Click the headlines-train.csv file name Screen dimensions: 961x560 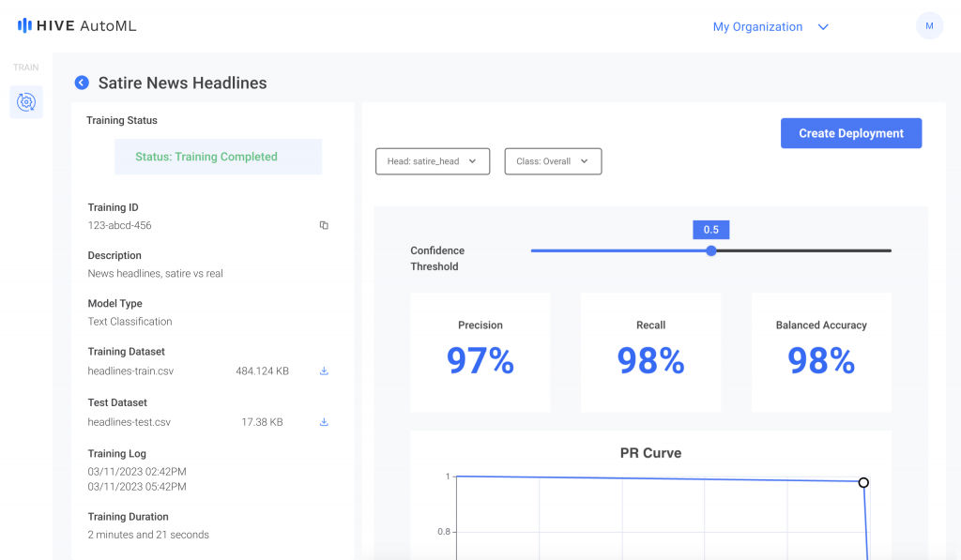click(x=130, y=371)
